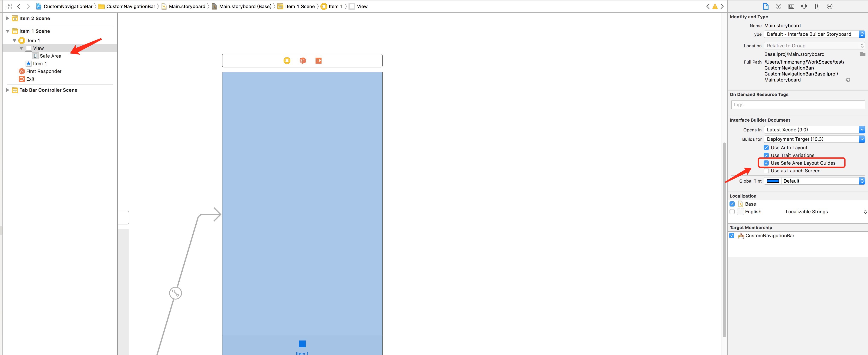Select Item 2 Scene title row
Image resolution: width=868 pixels, height=355 pixels.
(x=34, y=19)
